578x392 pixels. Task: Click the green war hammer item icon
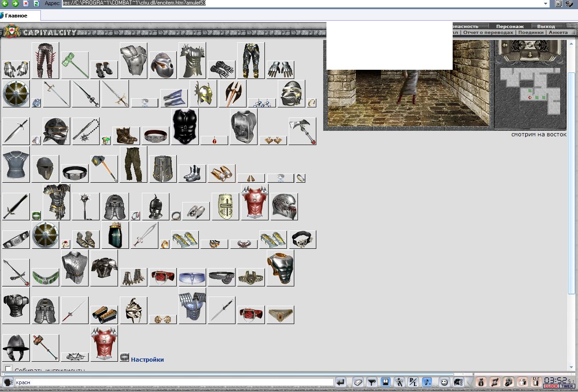click(75, 65)
